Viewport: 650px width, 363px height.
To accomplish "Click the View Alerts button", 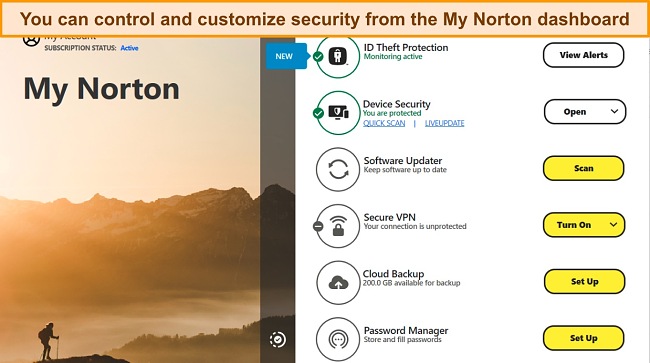I will coord(583,55).
